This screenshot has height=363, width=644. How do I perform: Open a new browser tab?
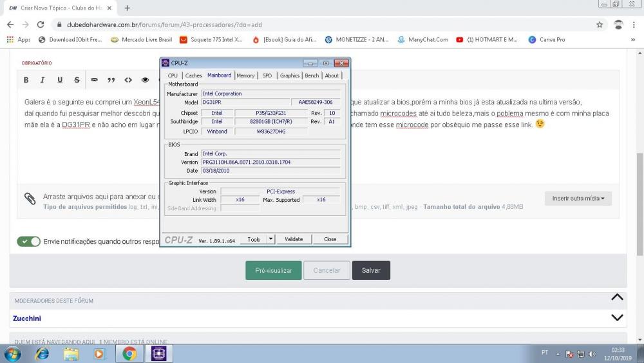click(x=128, y=8)
